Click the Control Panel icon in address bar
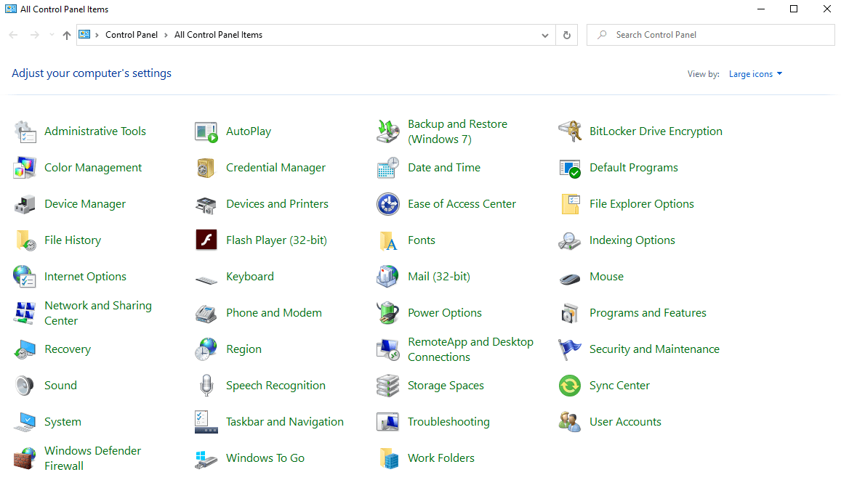 point(85,35)
